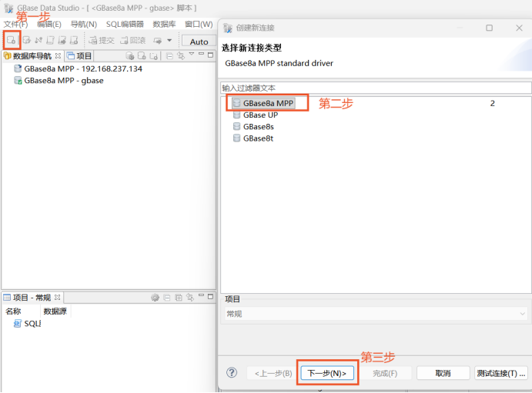This screenshot has width=532, height=393.
Task: Click the 完成(F) finish button
Action: 385,373
